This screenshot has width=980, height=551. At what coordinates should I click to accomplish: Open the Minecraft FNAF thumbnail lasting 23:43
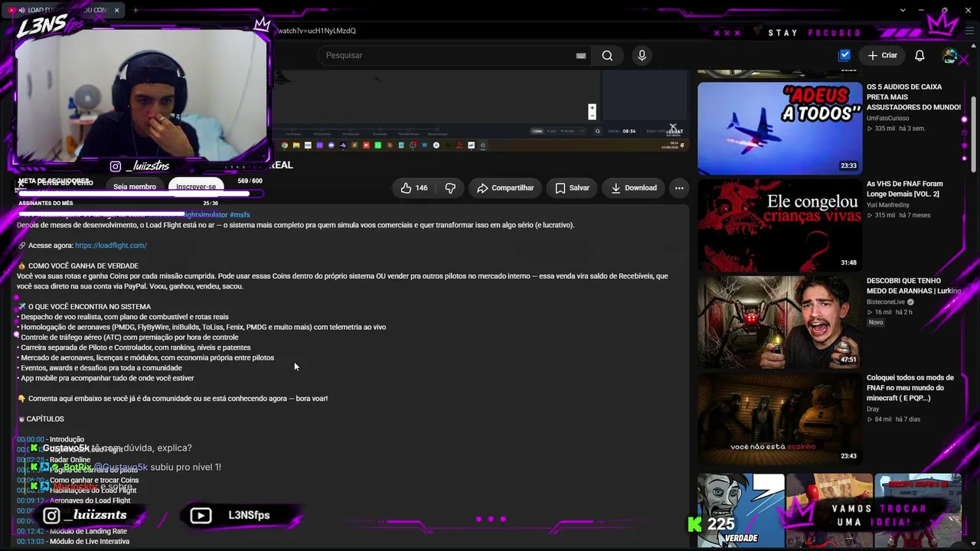click(x=779, y=419)
